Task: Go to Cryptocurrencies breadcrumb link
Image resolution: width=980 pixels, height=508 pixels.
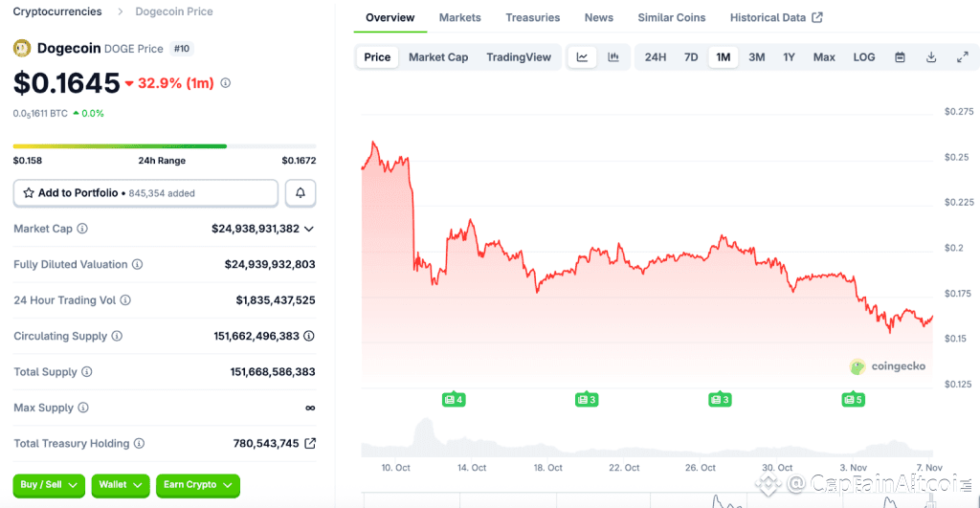Action: [57, 11]
